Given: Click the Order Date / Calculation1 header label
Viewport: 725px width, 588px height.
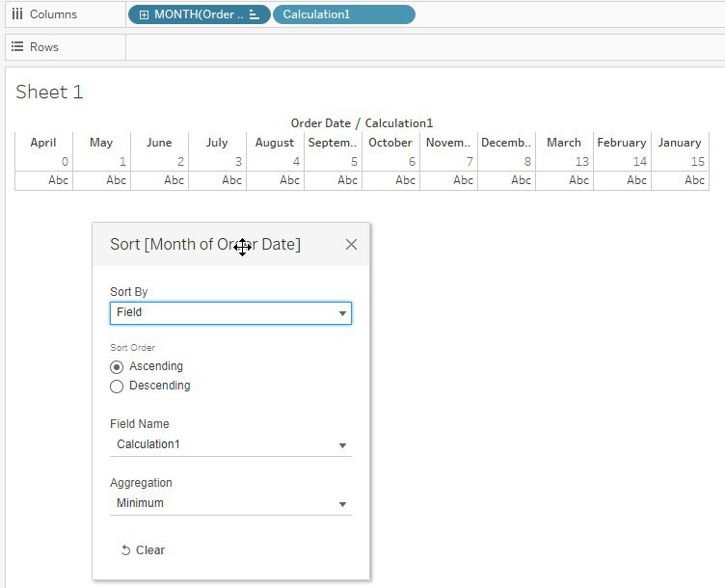Looking at the screenshot, I should pyautogui.click(x=362, y=123).
